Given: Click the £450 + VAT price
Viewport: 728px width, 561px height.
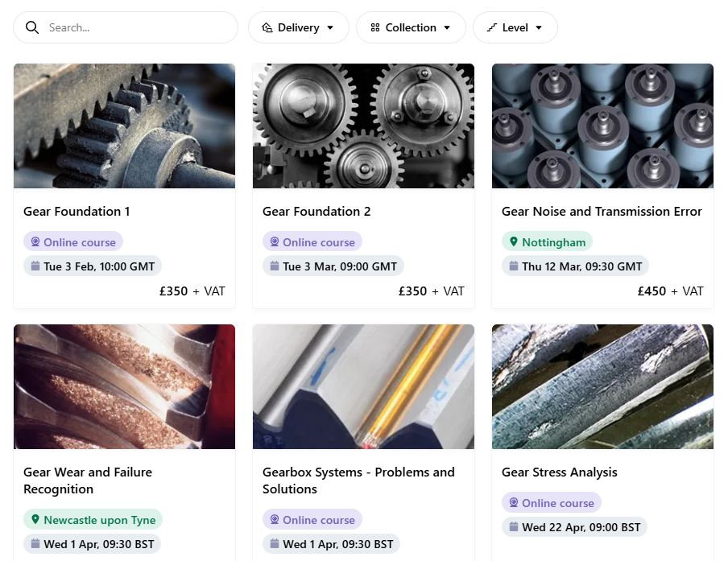Looking at the screenshot, I should pos(671,291).
